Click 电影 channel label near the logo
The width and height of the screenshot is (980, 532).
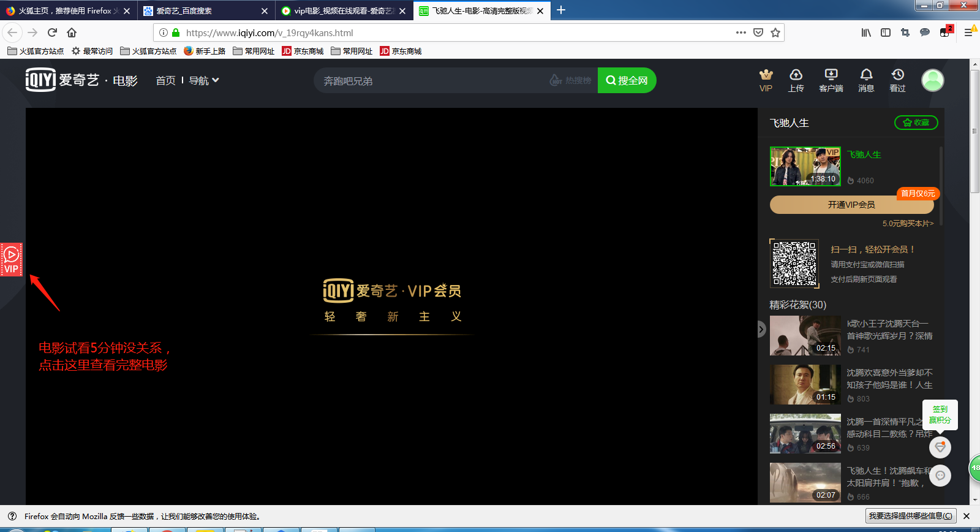point(125,81)
